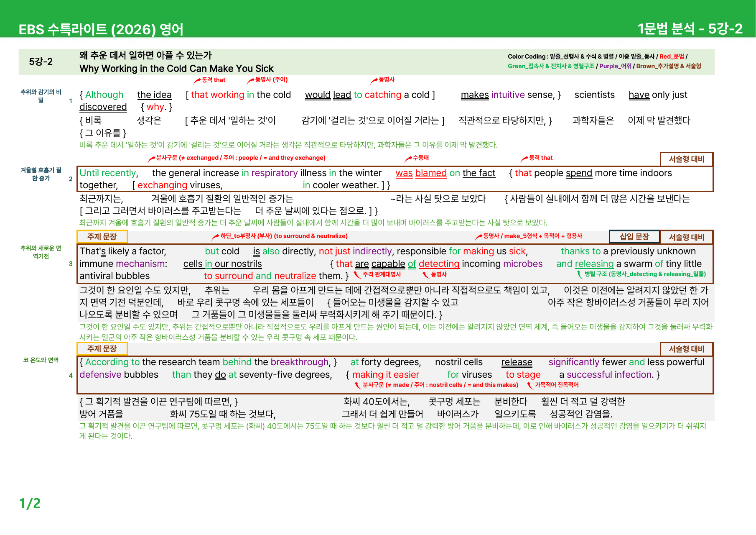Click the grammar note '수동태' above sentence 2
The width and height of the screenshot is (756, 535).
click(x=420, y=158)
